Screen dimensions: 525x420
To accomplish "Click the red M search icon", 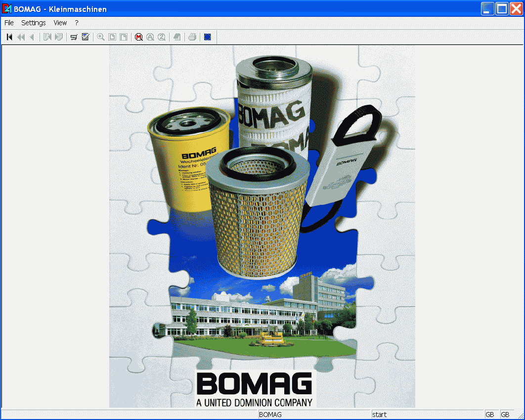I will [x=138, y=37].
